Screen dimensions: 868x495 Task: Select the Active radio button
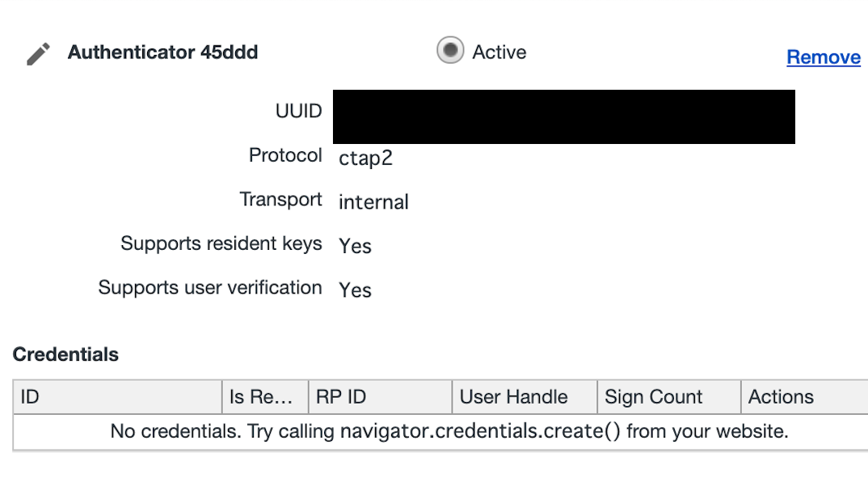pyautogui.click(x=449, y=50)
